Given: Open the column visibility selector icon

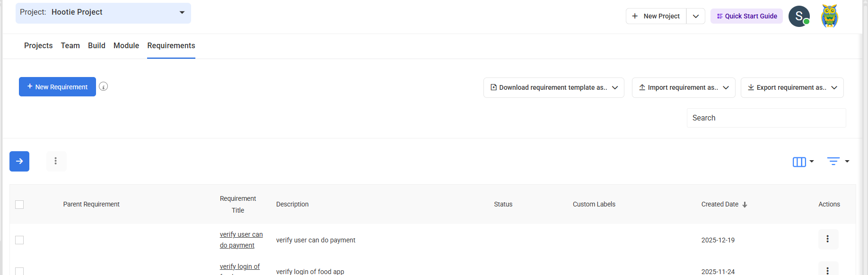Looking at the screenshot, I should (x=803, y=162).
